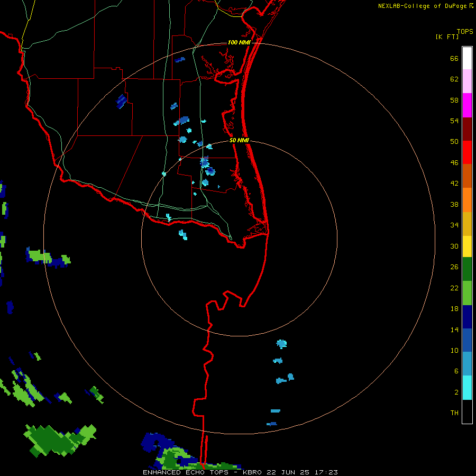The height and width of the screenshot is (476, 476).
Task: Click the legend value "62"
Action: tap(454, 79)
